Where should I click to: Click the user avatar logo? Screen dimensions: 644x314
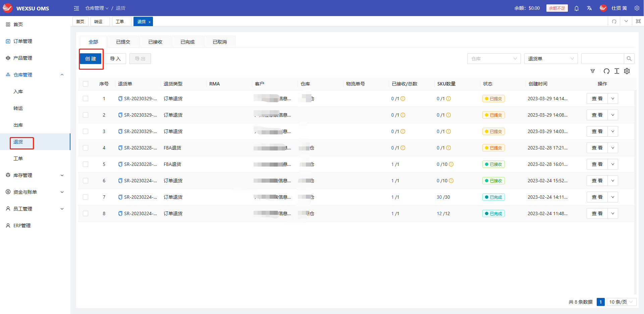[603, 8]
